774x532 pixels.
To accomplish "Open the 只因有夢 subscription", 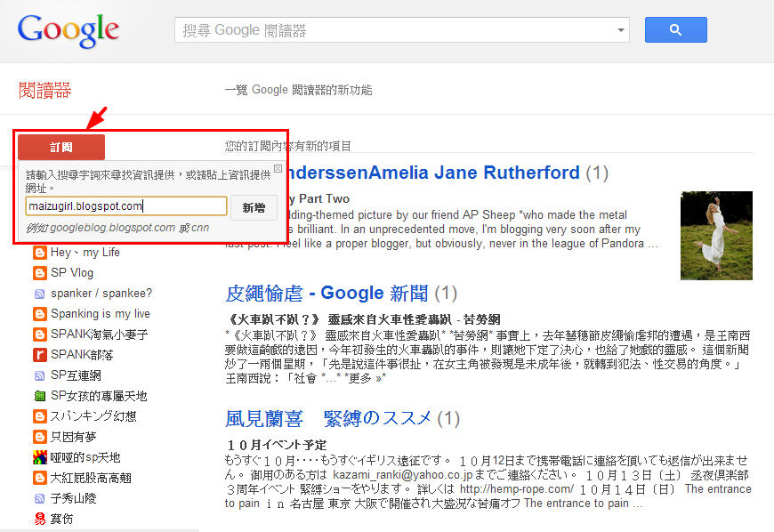I will click(x=73, y=437).
